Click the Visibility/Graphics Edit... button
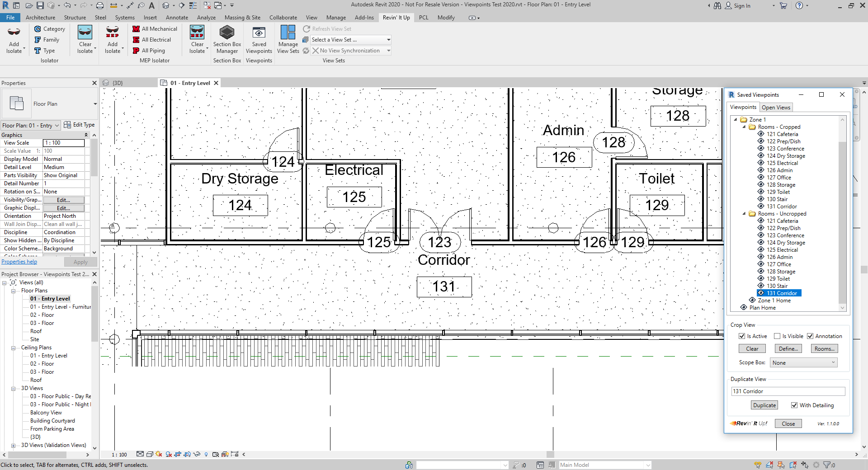The width and height of the screenshot is (868, 470). pyautogui.click(x=63, y=200)
